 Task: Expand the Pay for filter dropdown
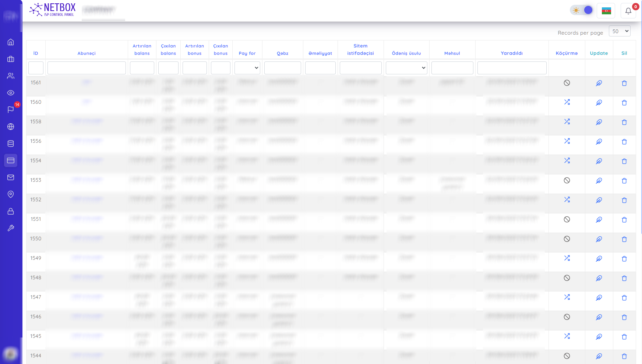coord(247,68)
